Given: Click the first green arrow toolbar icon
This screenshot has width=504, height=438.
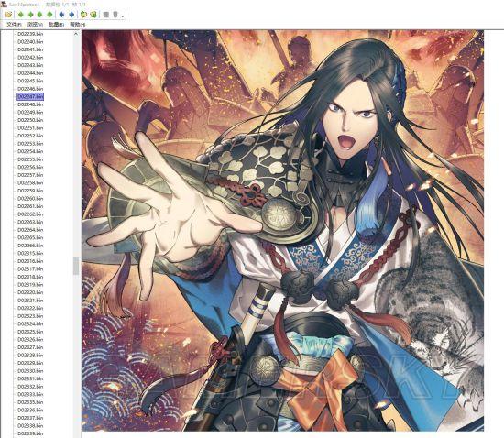Looking at the screenshot, I should click(x=21, y=15).
